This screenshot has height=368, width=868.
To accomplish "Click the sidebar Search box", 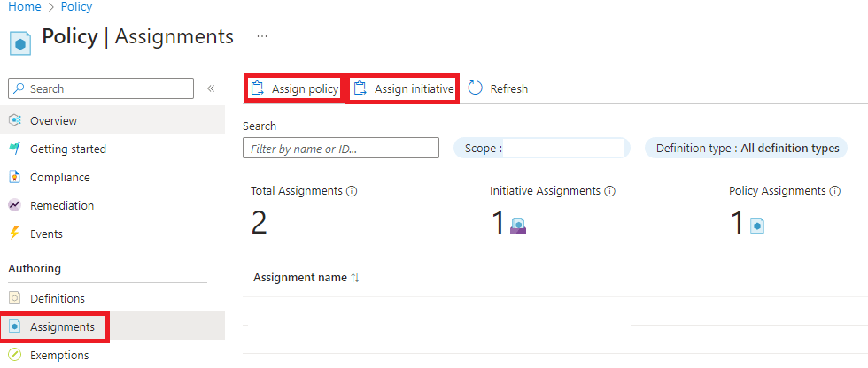I will (100, 88).
